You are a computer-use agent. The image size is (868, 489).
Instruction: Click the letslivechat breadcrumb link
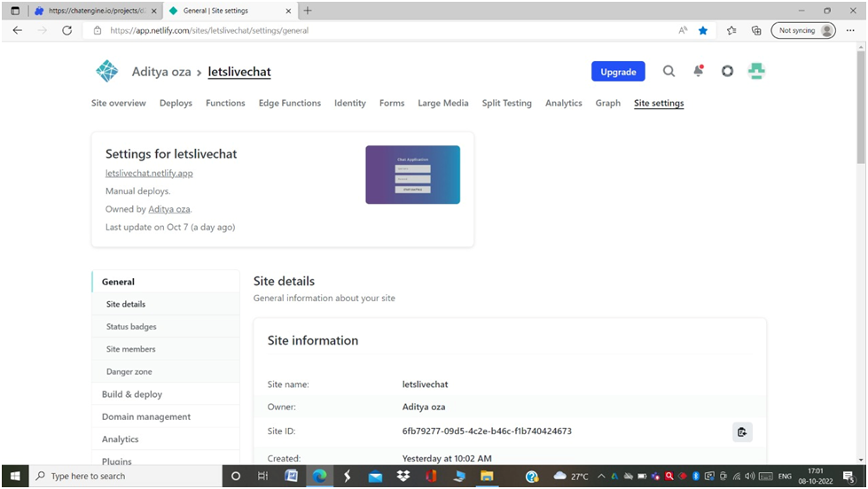239,72
